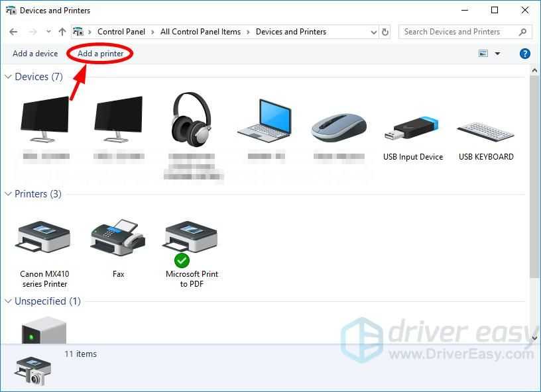
Task: Select the USB KEYBOARD device
Action: click(486, 132)
